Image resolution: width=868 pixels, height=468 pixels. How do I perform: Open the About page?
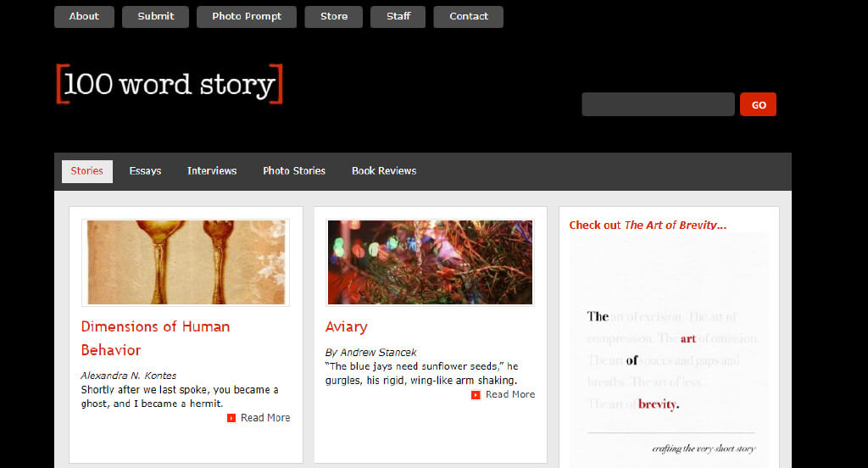(x=84, y=17)
